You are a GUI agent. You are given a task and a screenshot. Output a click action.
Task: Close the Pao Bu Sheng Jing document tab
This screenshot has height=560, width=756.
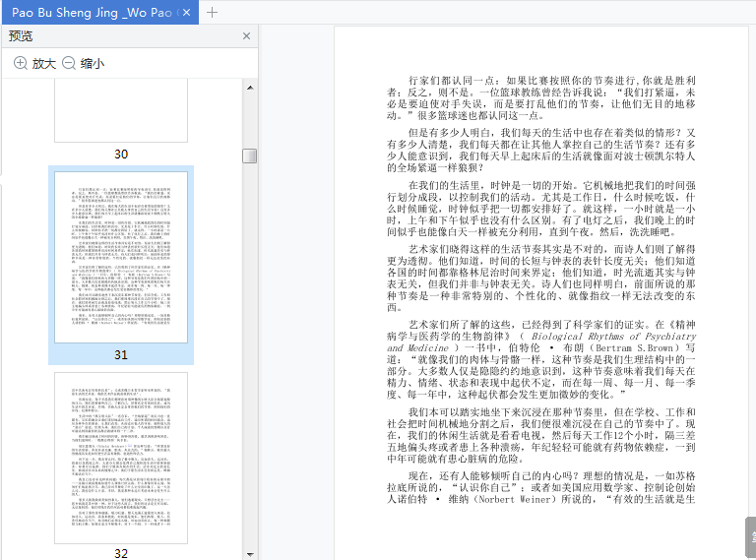click(187, 13)
